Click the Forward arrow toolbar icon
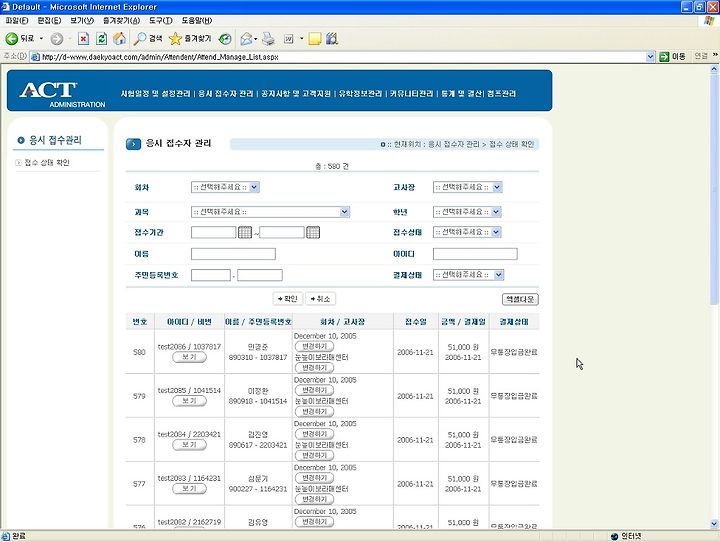Screen dimensions: 720x542 coord(57,39)
